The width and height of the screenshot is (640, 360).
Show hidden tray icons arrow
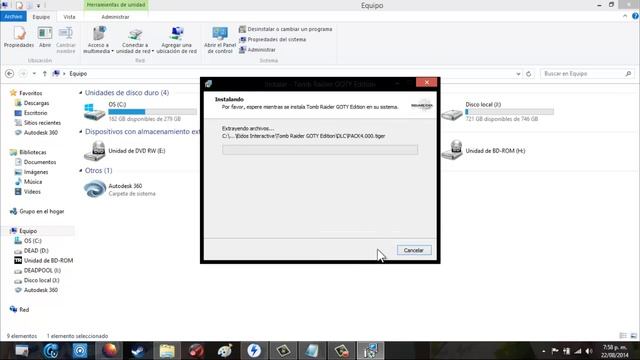[x=543, y=351]
